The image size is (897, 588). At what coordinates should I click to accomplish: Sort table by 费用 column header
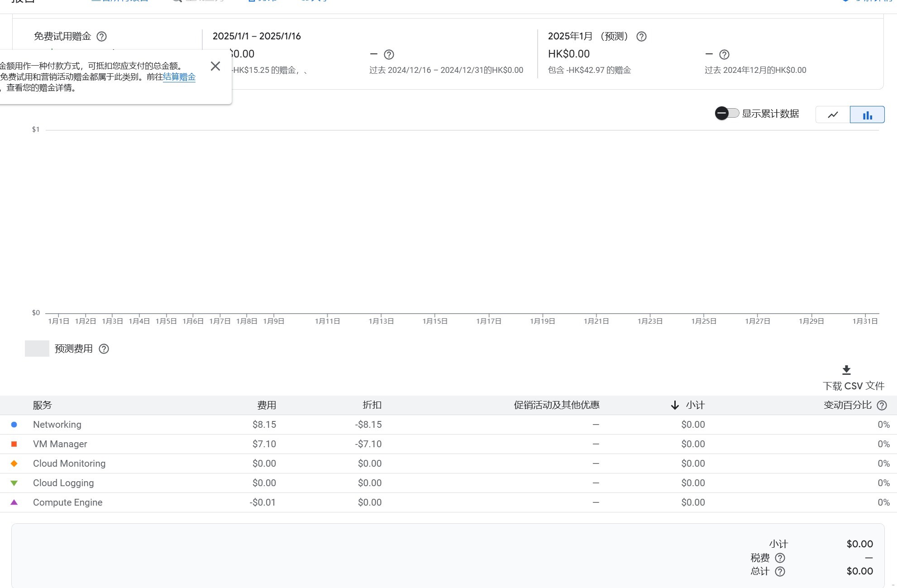tap(267, 405)
